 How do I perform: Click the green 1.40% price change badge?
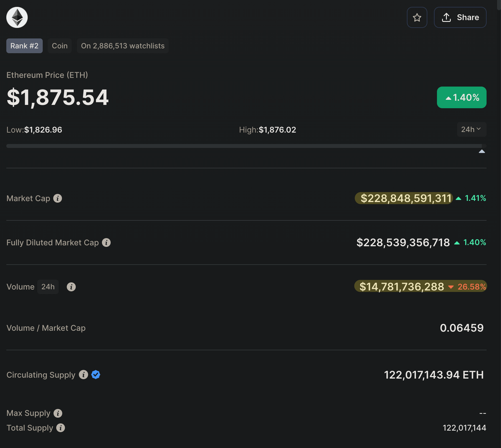click(x=461, y=97)
